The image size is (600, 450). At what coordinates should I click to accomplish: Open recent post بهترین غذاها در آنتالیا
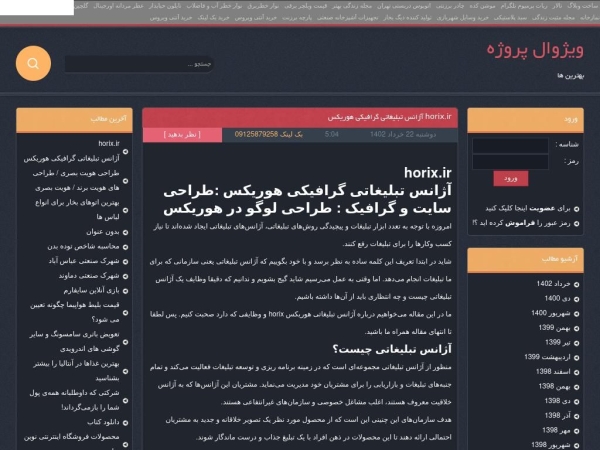[x=76, y=371]
